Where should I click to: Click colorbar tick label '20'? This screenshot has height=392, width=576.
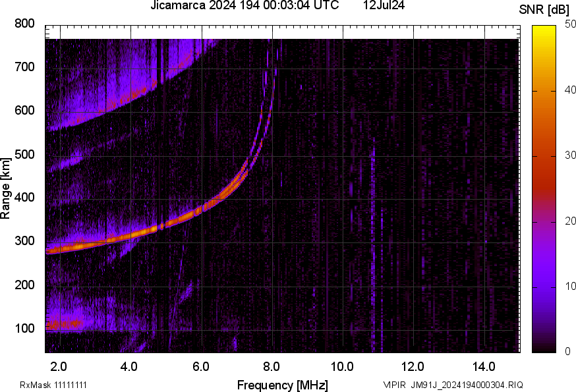point(570,221)
